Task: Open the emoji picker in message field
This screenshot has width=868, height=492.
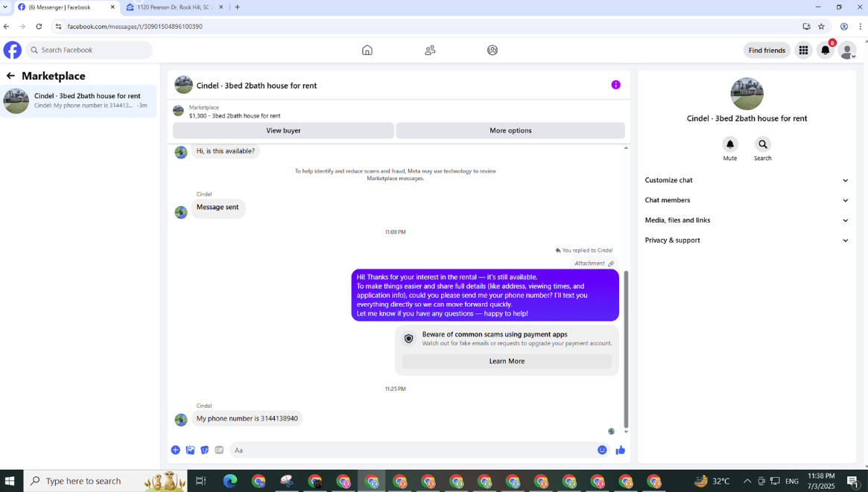Action: tap(602, 450)
